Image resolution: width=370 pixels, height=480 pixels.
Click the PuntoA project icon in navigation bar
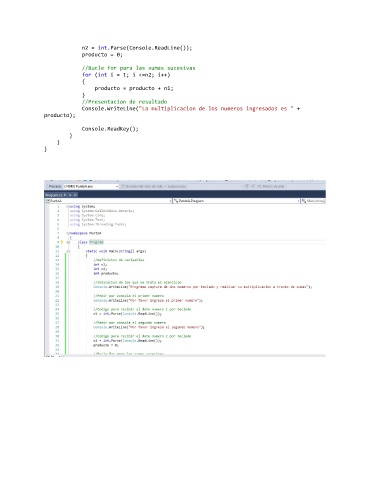(x=48, y=201)
